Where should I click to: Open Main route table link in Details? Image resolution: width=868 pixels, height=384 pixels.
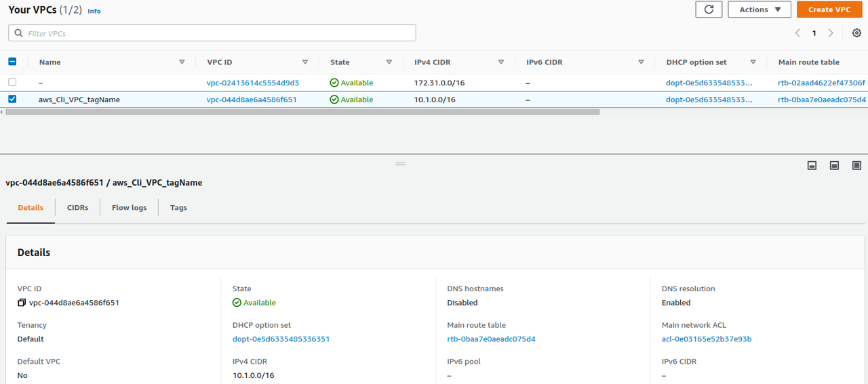491,339
